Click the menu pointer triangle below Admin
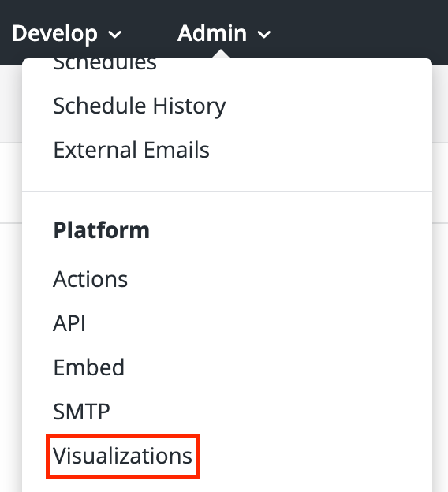The width and height of the screenshot is (448, 492). pos(221,54)
